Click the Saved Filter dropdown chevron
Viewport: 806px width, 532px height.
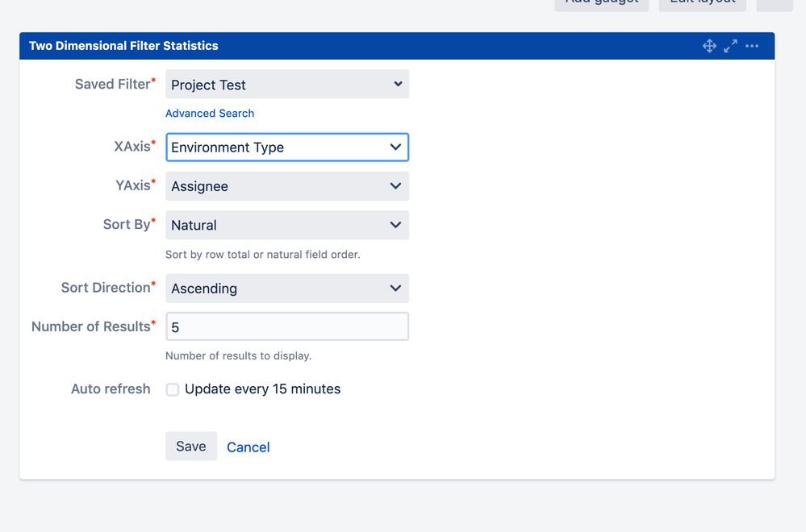tap(396, 84)
